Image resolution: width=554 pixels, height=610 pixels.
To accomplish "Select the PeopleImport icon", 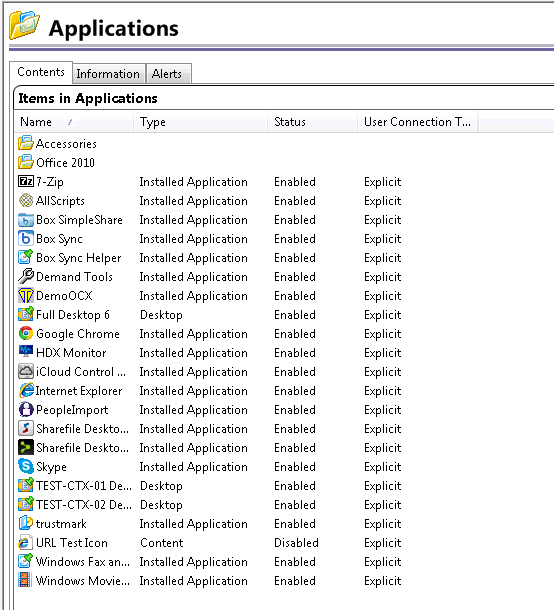I will pyautogui.click(x=26, y=409).
